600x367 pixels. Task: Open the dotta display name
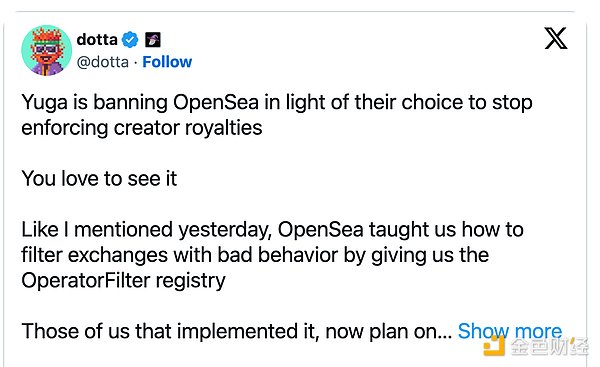pyautogui.click(x=97, y=39)
